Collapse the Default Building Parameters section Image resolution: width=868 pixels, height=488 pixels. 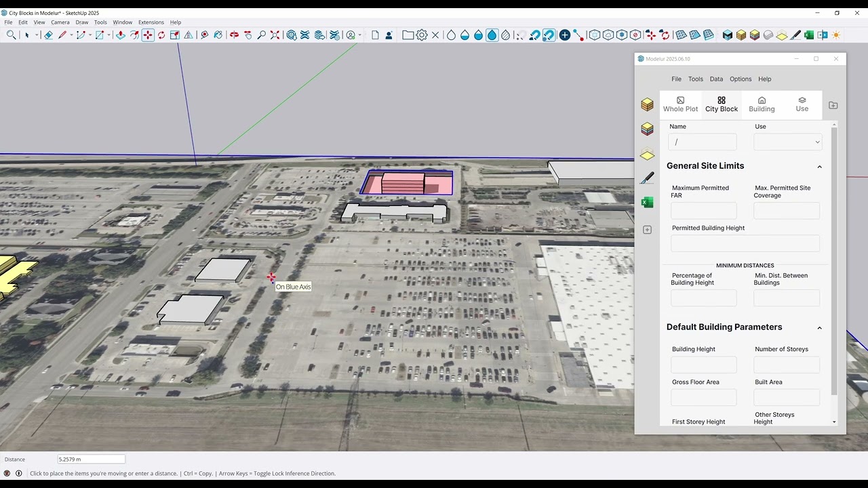(x=819, y=327)
